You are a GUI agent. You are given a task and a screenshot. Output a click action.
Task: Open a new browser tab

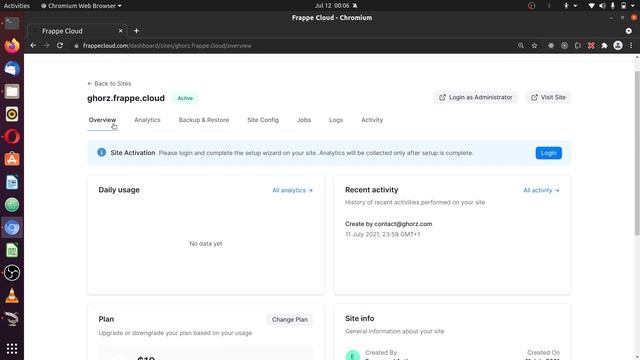click(136, 31)
